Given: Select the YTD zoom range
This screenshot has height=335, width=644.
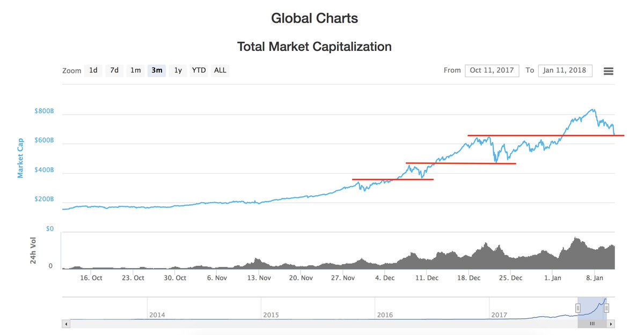Looking at the screenshot, I should 199,70.
